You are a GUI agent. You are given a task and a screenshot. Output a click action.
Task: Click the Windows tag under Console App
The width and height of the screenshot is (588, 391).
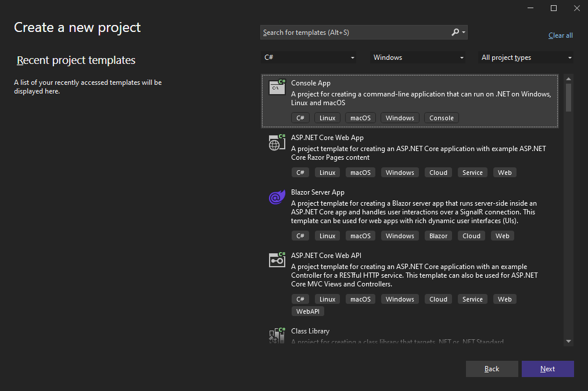[x=400, y=118]
